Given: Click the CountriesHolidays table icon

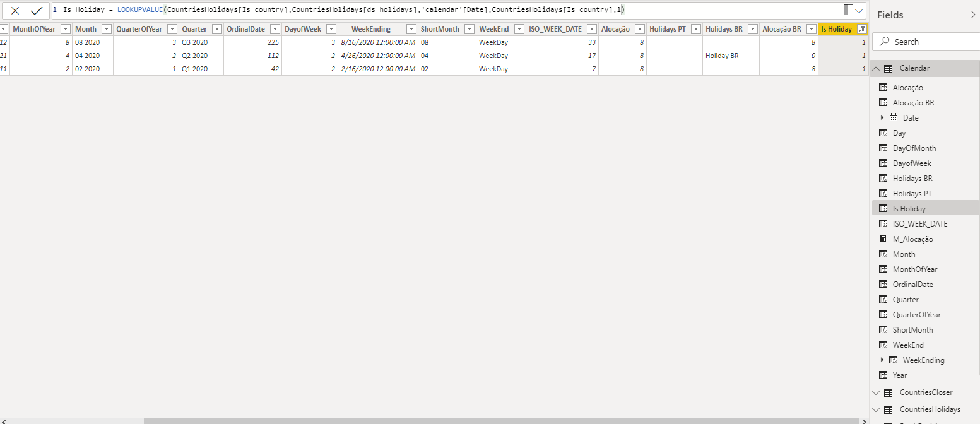Looking at the screenshot, I should (x=888, y=410).
